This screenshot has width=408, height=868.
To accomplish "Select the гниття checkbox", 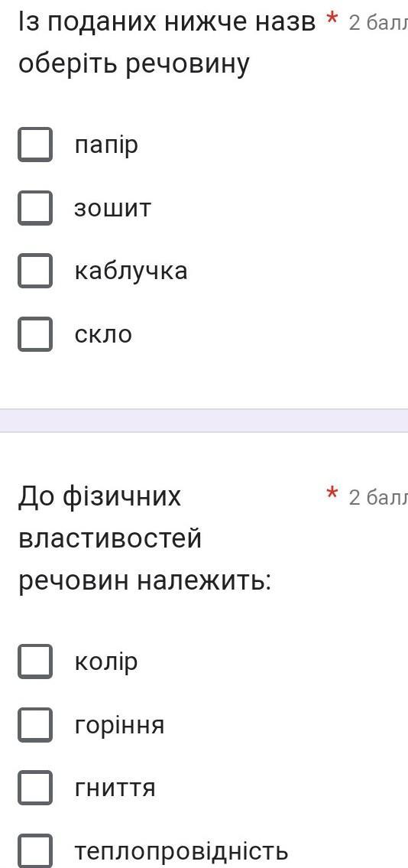I will click(x=35, y=787).
